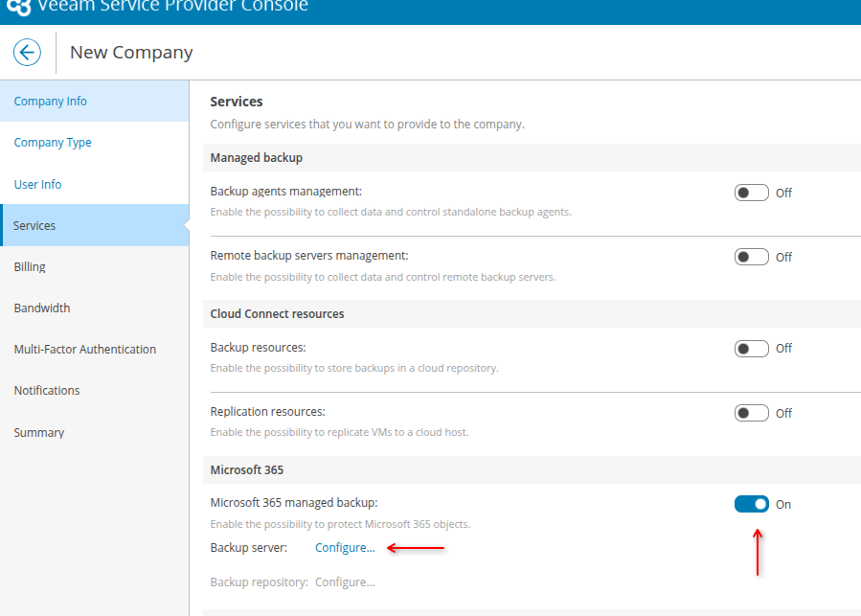Go to Company Type step
Viewport: 861px width, 616px height.
[x=53, y=143]
